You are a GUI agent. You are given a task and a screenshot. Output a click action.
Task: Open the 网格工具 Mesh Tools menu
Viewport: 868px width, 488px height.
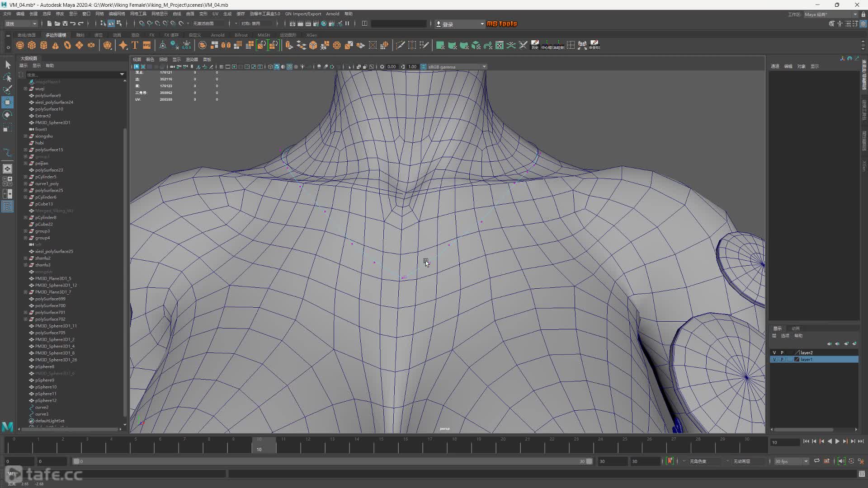[138, 14]
